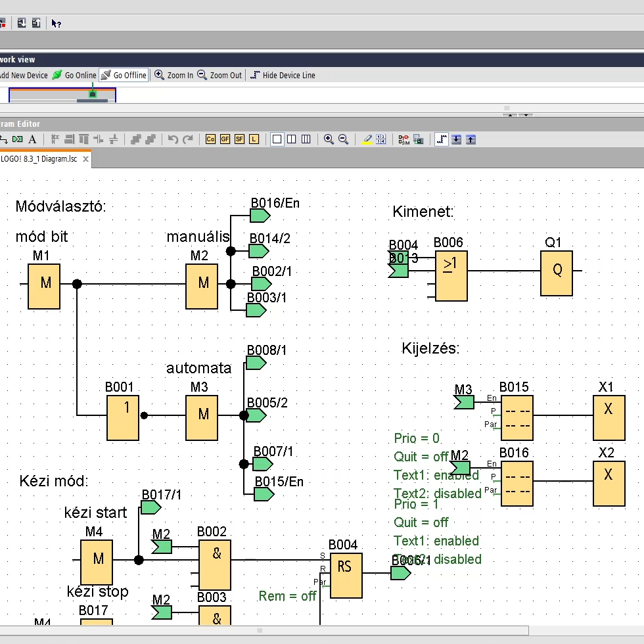Image resolution: width=644 pixels, height=644 pixels.
Task: Click the yellow highlighter marker icon
Action: [x=367, y=139]
